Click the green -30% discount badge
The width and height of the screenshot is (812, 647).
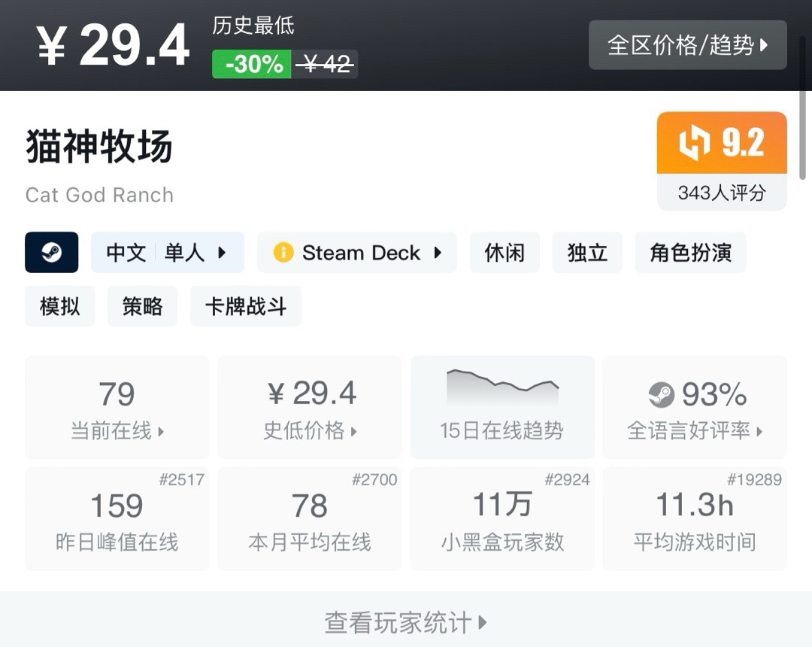click(252, 65)
